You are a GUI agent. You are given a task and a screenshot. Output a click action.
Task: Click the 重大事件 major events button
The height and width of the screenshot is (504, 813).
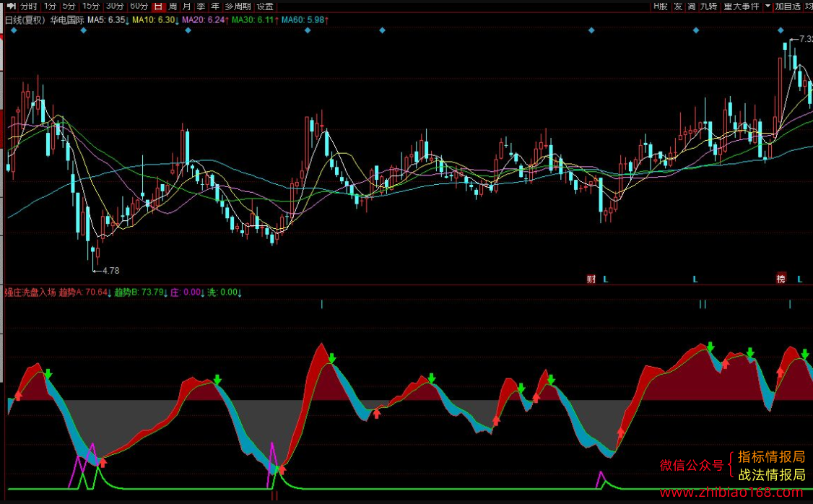pyautogui.click(x=742, y=6)
